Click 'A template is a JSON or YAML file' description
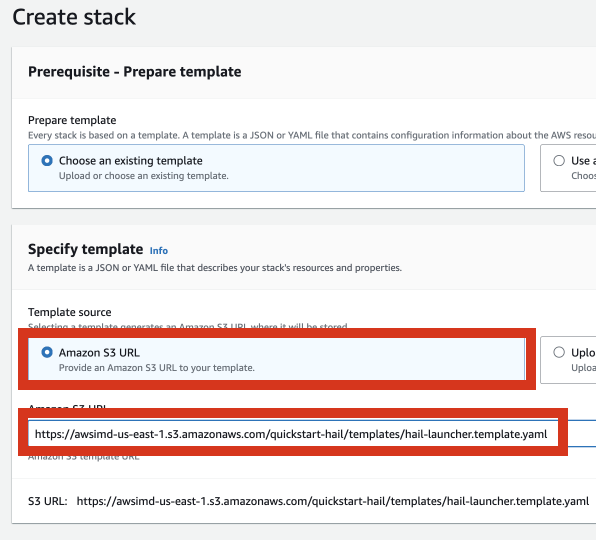This screenshot has height=540, width=596. click(215, 268)
